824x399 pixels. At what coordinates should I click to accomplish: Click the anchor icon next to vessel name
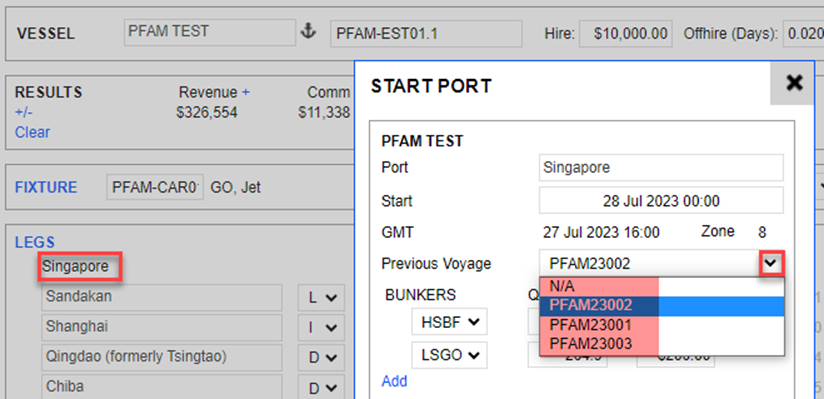pyautogui.click(x=308, y=32)
